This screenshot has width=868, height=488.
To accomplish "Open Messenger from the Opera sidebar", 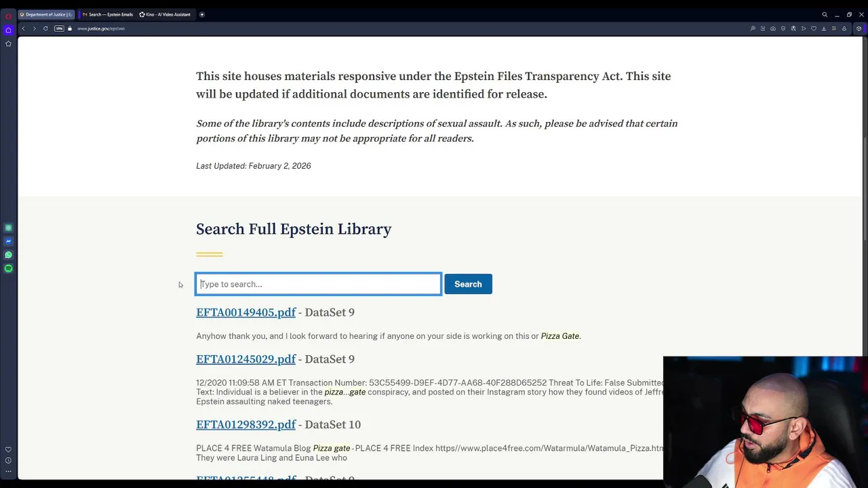I will [x=8, y=241].
